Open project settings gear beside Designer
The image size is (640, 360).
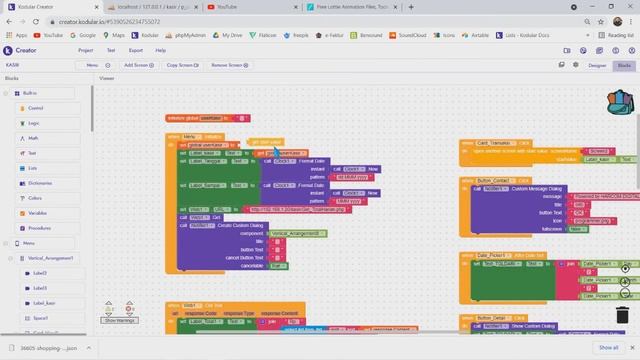[576, 65]
